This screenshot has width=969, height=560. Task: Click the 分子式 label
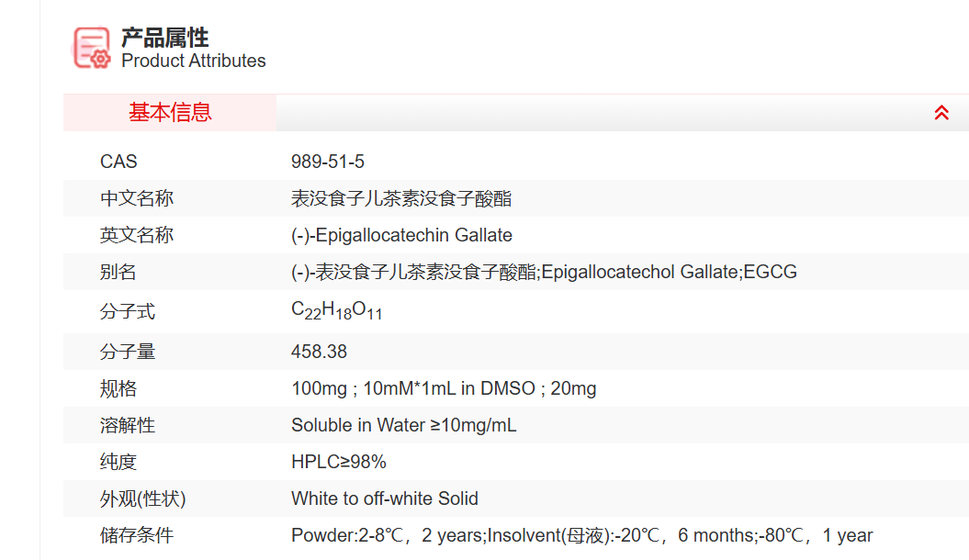click(x=128, y=312)
